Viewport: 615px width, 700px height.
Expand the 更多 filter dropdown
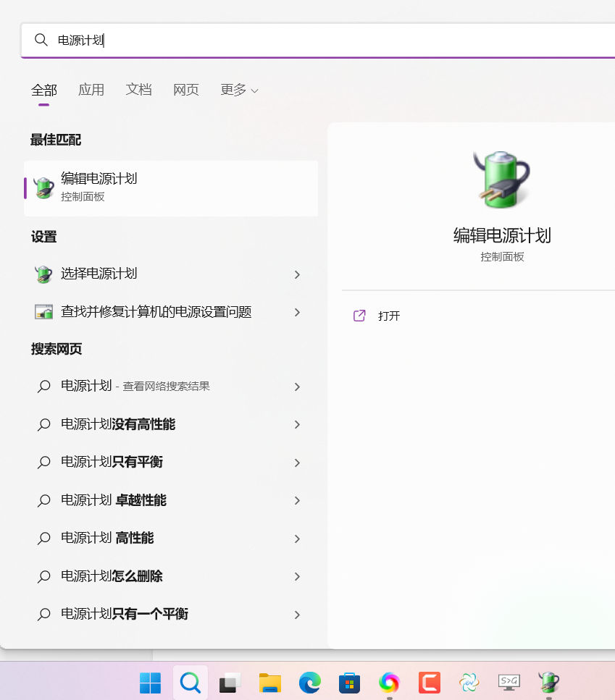coord(239,90)
